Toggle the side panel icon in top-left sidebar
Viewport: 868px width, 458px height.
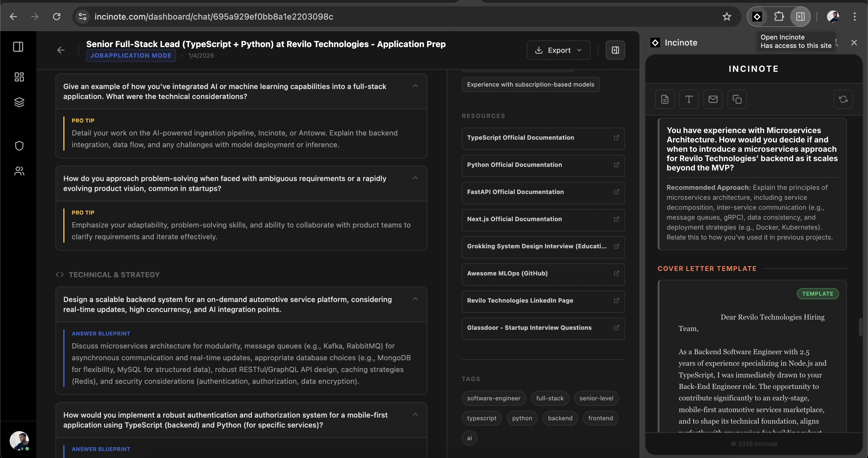18,47
